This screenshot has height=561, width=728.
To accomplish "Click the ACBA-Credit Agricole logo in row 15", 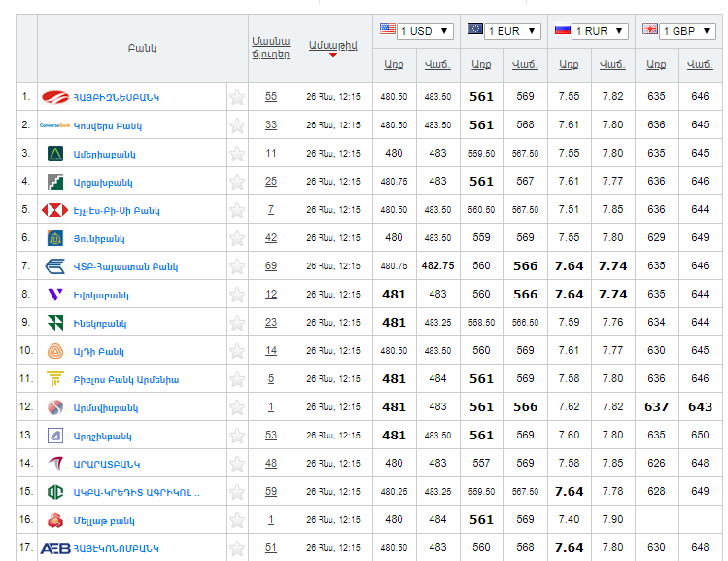I will pos(55,492).
